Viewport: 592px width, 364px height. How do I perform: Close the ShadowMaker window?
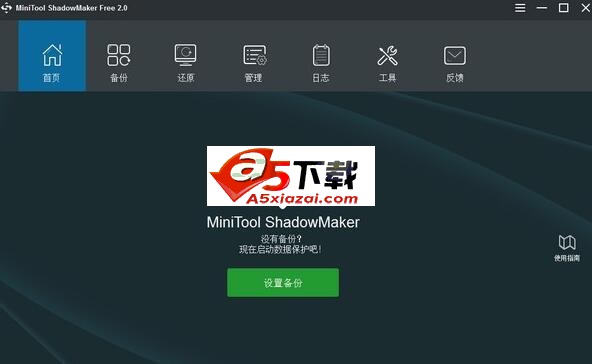point(586,8)
